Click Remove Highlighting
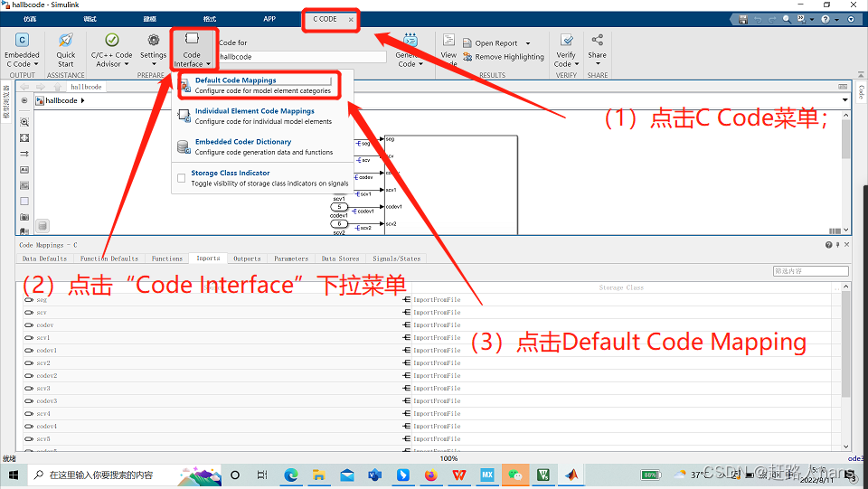 (504, 56)
